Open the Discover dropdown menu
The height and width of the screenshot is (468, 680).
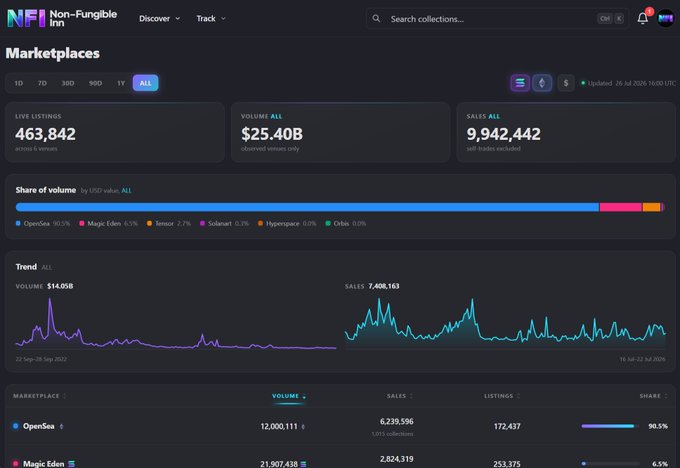[x=160, y=19]
